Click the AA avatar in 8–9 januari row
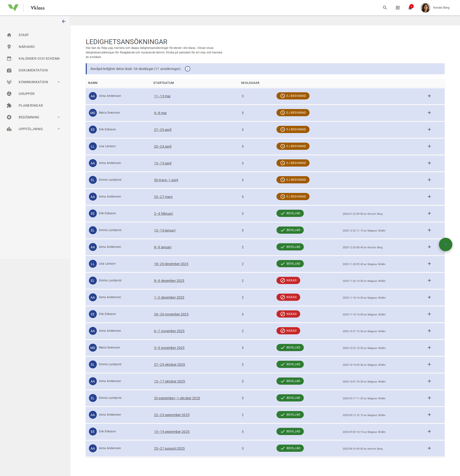This screenshot has height=476, width=460. point(93,247)
